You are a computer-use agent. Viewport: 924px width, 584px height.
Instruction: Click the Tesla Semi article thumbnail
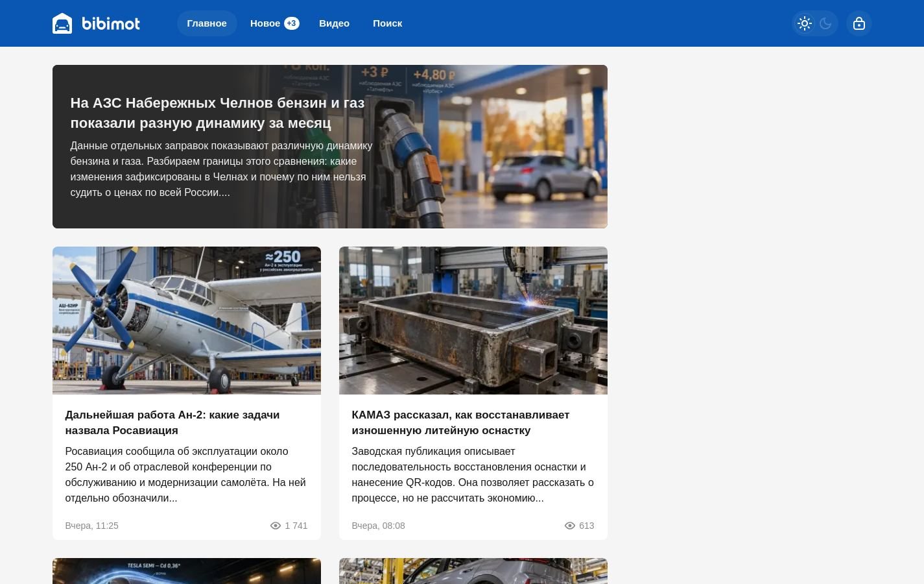point(187,571)
